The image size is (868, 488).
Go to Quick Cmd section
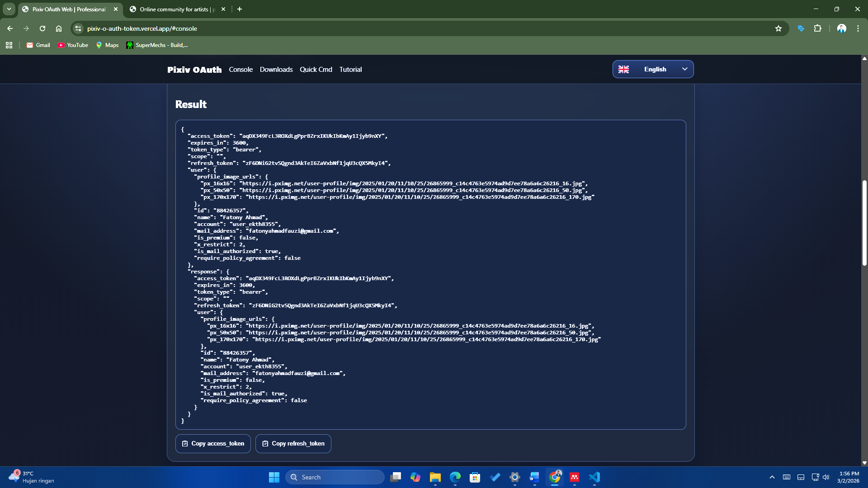click(x=316, y=70)
